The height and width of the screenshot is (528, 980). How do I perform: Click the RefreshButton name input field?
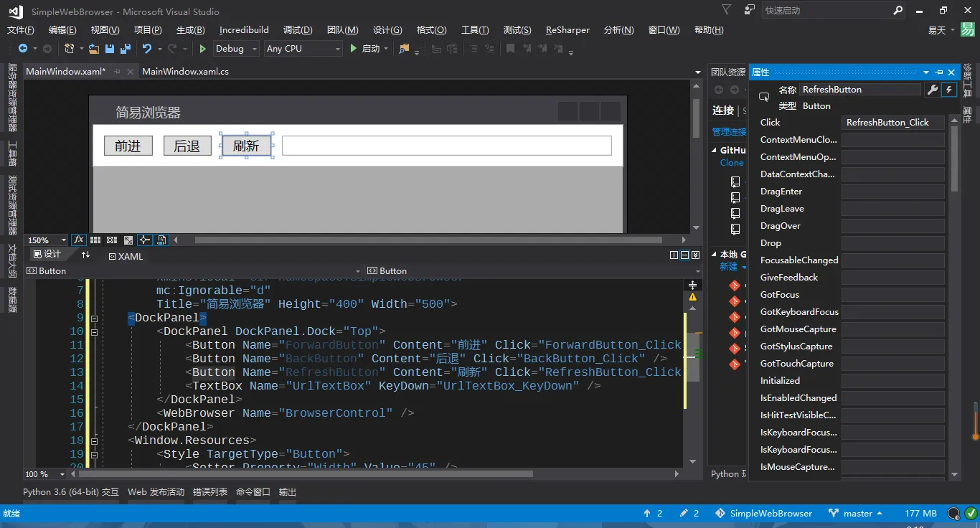[x=859, y=90]
